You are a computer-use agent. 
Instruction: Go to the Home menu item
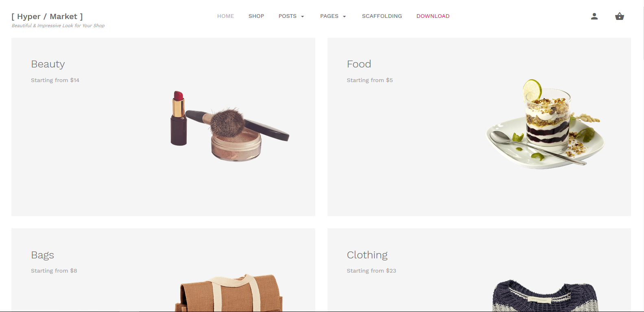pos(225,16)
